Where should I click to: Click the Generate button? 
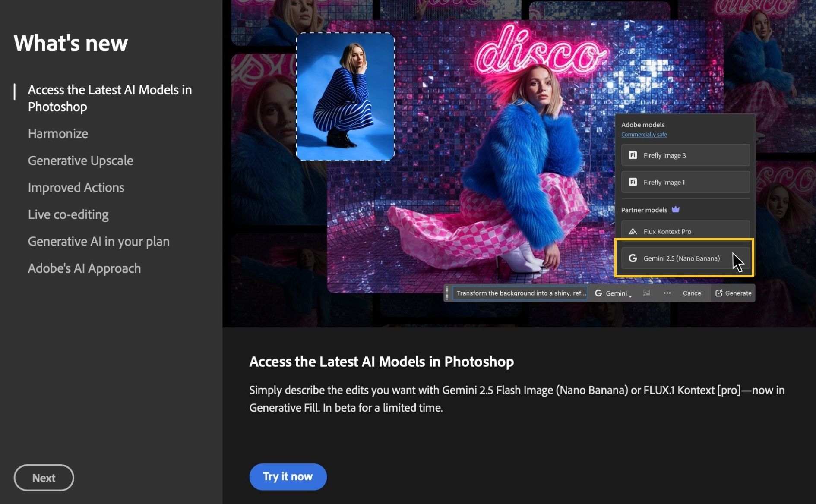click(x=733, y=293)
